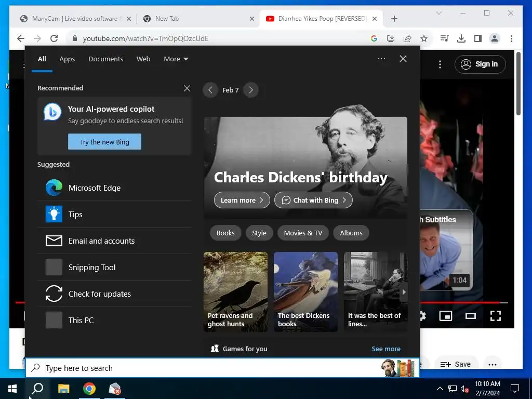This screenshot has width=532, height=399.
Task: Go to next day after Feb 7
Action: [251, 90]
